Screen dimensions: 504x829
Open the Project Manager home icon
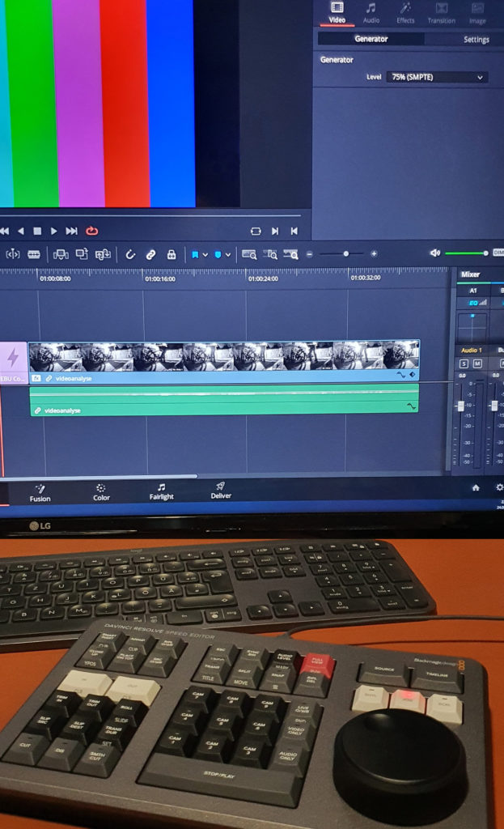[x=476, y=488]
